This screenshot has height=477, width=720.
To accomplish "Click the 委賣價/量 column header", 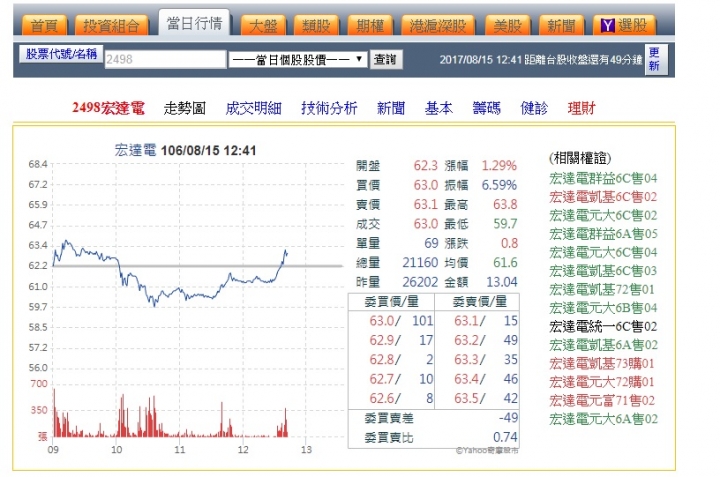I will [x=479, y=302].
